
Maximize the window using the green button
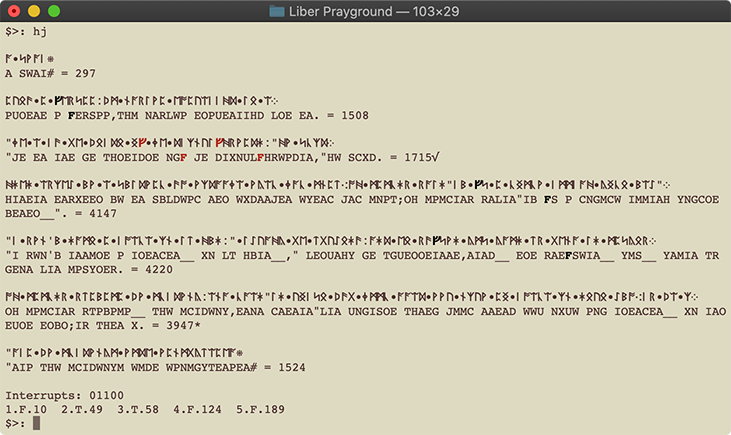pos(54,11)
